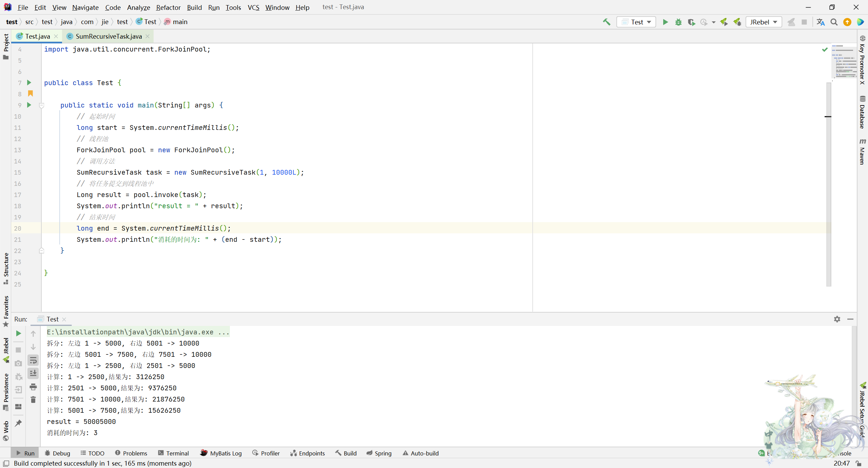868x468 pixels.
Task: Toggle soft-wrap in the console
Action: [x=33, y=360]
